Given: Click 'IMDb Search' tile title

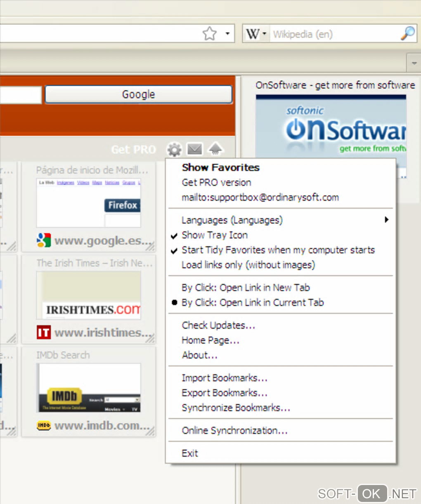Looking at the screenshot, I should (x=63, y=355).
